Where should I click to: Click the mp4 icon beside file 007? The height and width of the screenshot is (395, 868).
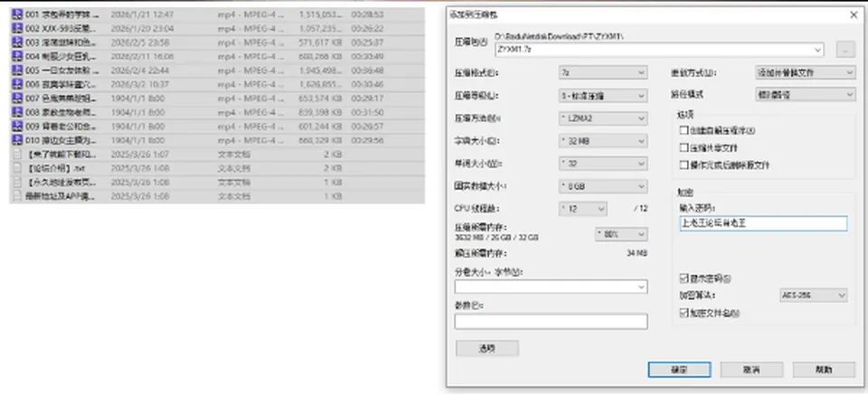click(x=17, y=99)
